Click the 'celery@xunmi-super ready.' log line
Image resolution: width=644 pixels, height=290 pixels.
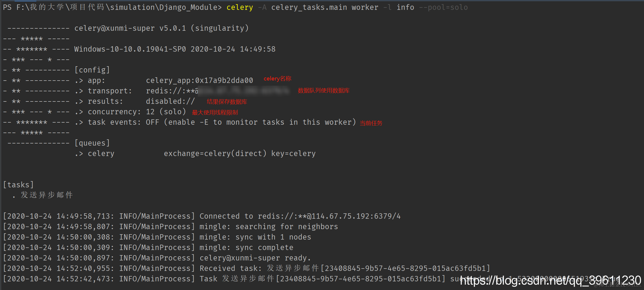tap(157, 258)
